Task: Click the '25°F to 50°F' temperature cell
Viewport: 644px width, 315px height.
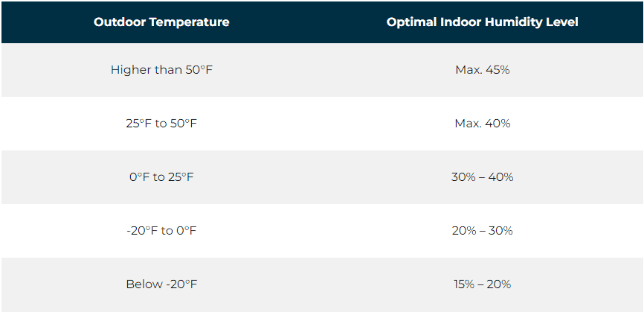Action: [161, 124]
